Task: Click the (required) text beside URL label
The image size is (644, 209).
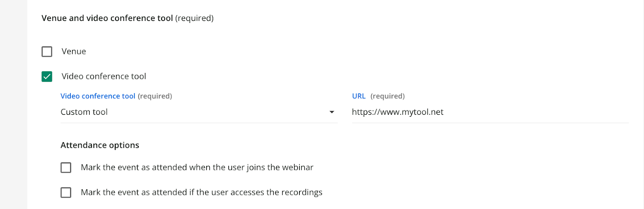Action: tap(388, 96)
